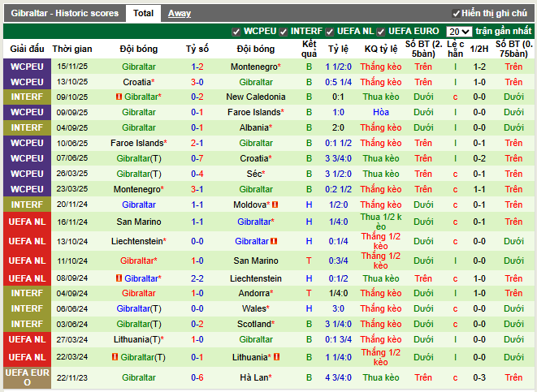Click red card icon next to Lithuania on 22/03/24
This screenshot has width=537, height=392.
tap(275, 357)
